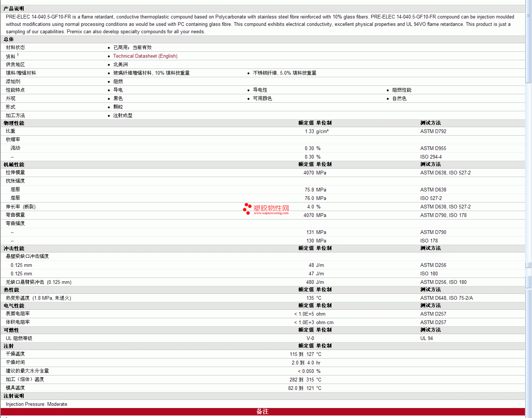Select the 北美洲 region value
The width and height of the screenshot is (532, 418).
pos(120,65)
